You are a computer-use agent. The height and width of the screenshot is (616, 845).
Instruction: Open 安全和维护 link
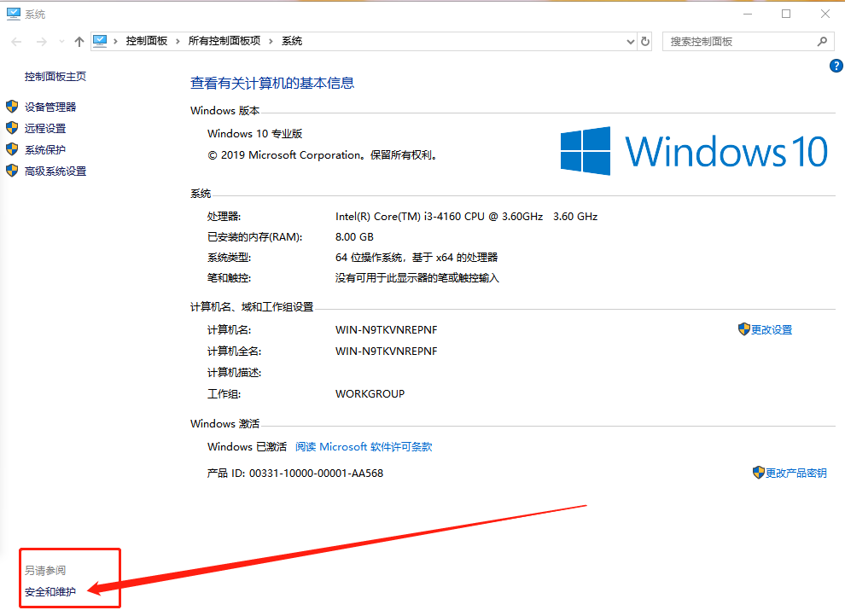tap(50, 592)
